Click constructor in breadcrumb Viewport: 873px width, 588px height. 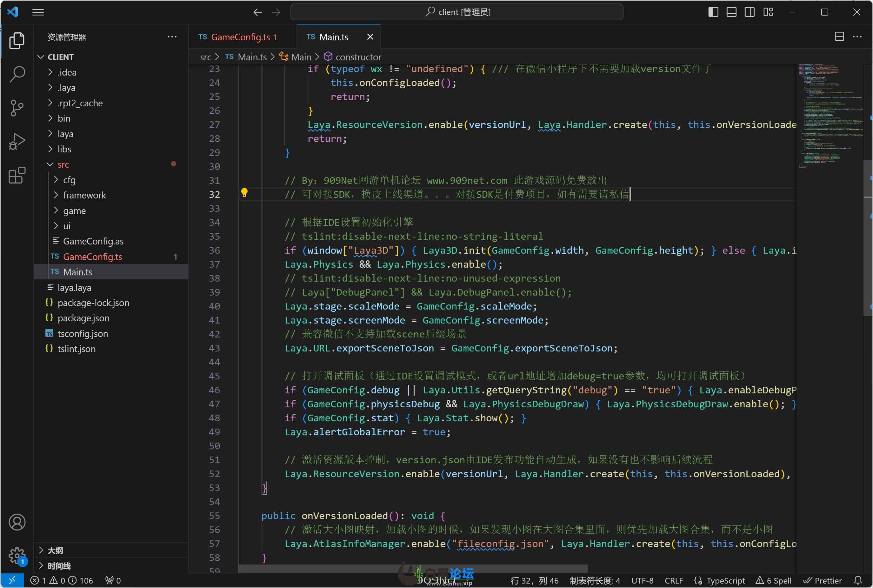[358, 57]
